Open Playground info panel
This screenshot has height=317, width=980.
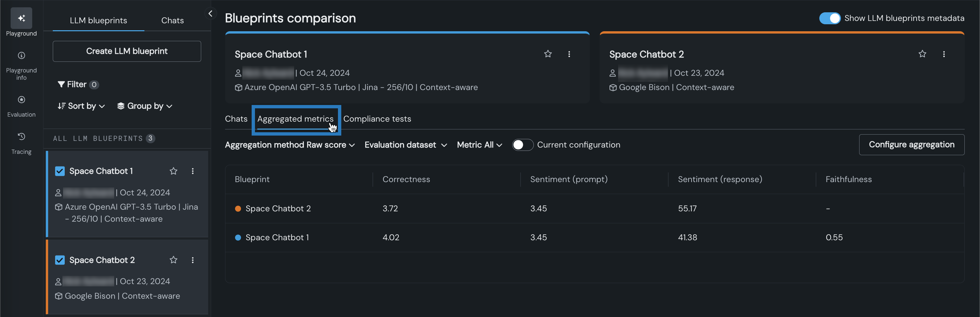21,55
